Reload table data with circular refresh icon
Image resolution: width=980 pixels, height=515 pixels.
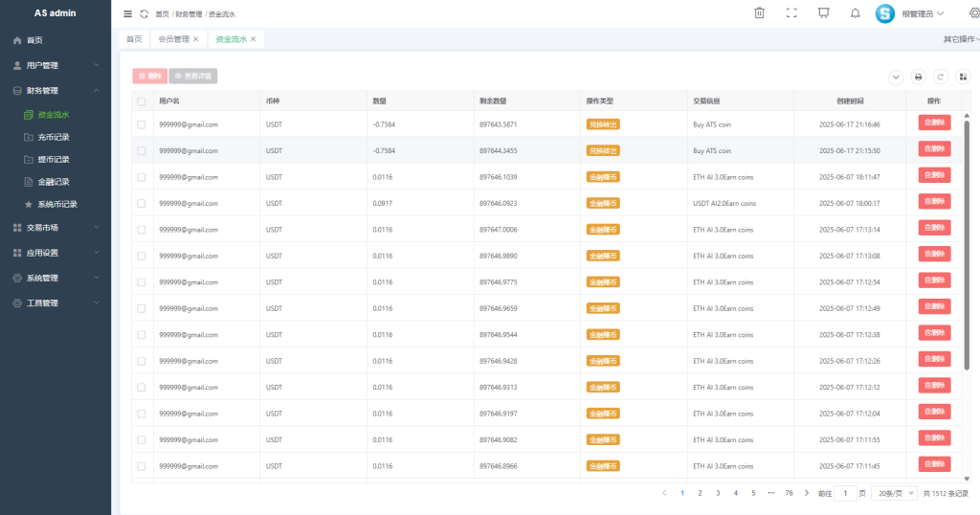pyautogui.click(x=940, y=77)
